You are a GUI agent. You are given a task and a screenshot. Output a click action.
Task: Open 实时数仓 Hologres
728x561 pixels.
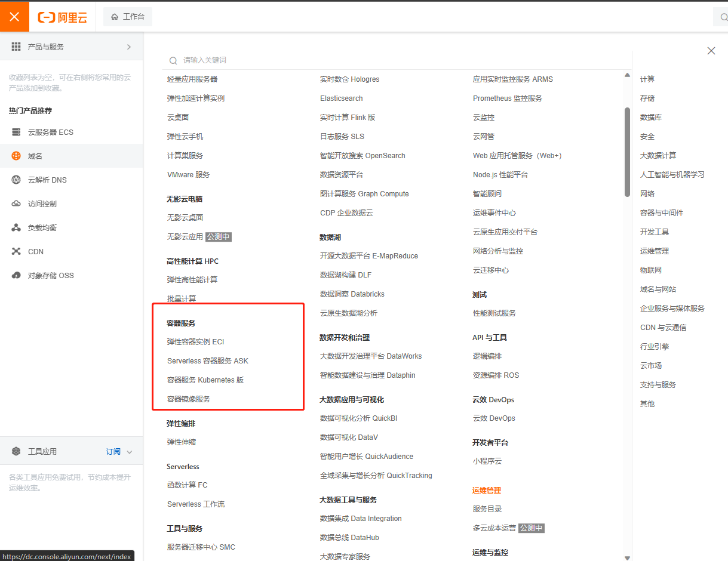[x=349, y=79]
